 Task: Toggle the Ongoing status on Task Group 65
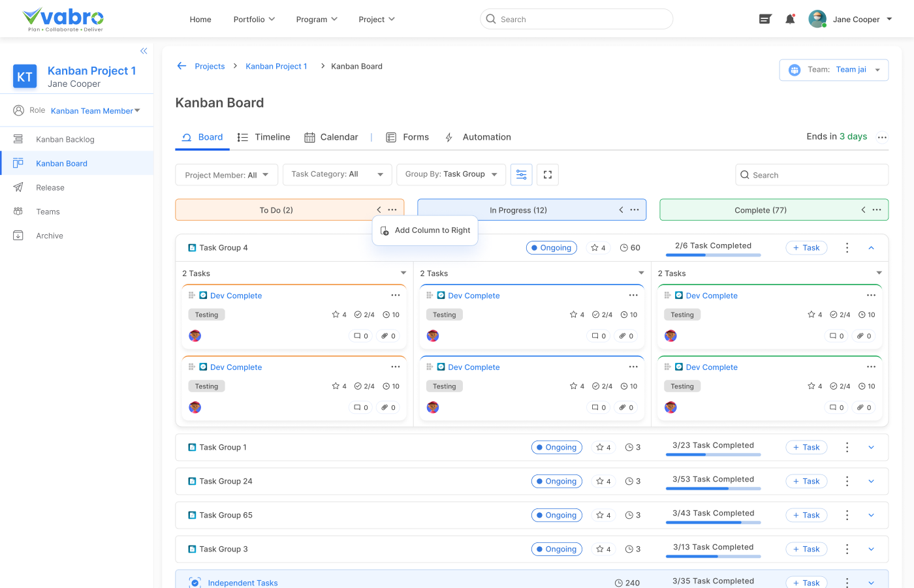tap(557, 516)
